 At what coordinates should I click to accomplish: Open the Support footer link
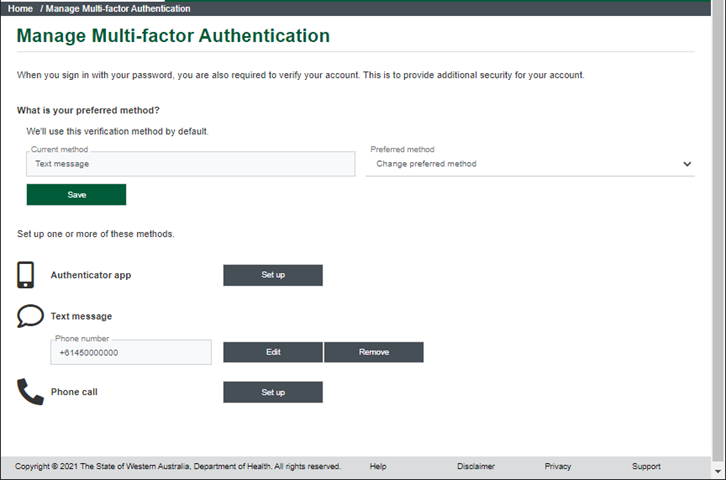point(646,466)
